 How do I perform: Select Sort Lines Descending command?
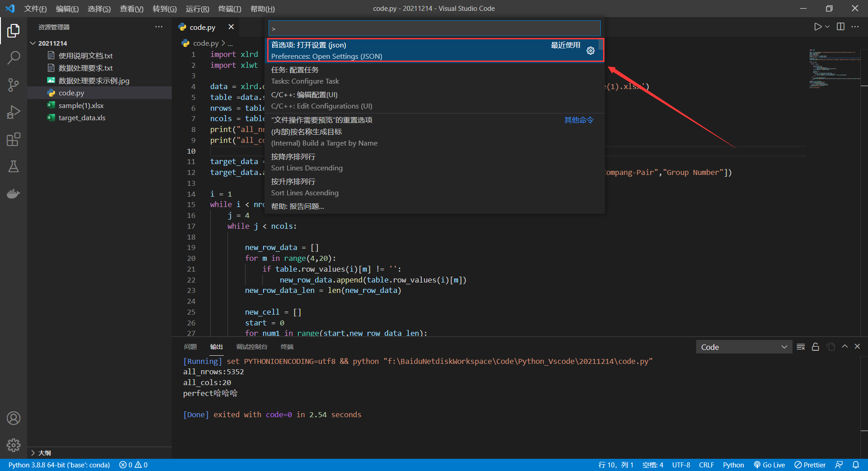coord(434,162)
